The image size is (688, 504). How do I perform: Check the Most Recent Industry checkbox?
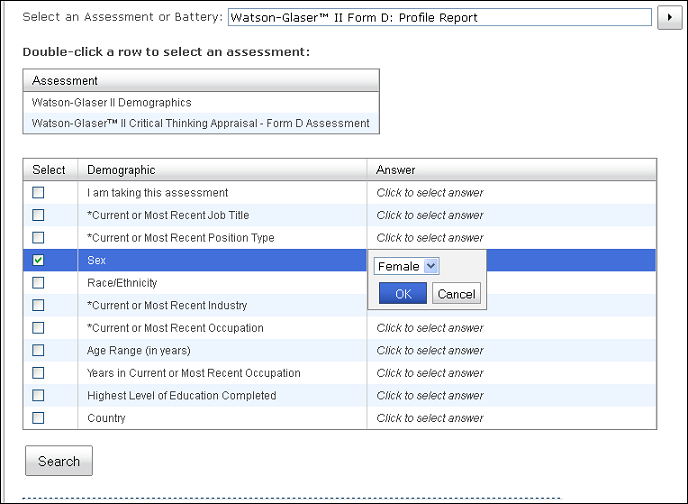coord(38,305)
